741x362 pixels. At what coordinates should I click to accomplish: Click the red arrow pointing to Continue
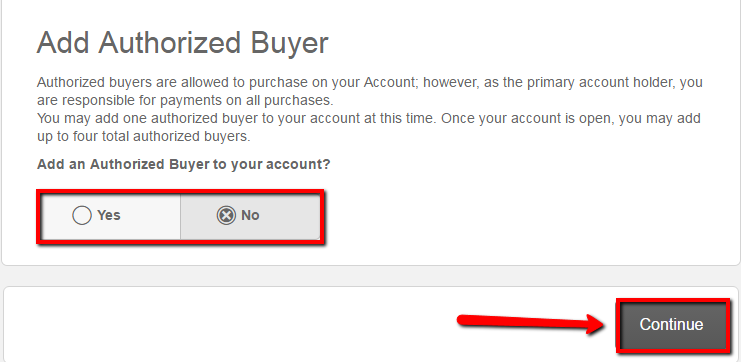pos(532,323)
